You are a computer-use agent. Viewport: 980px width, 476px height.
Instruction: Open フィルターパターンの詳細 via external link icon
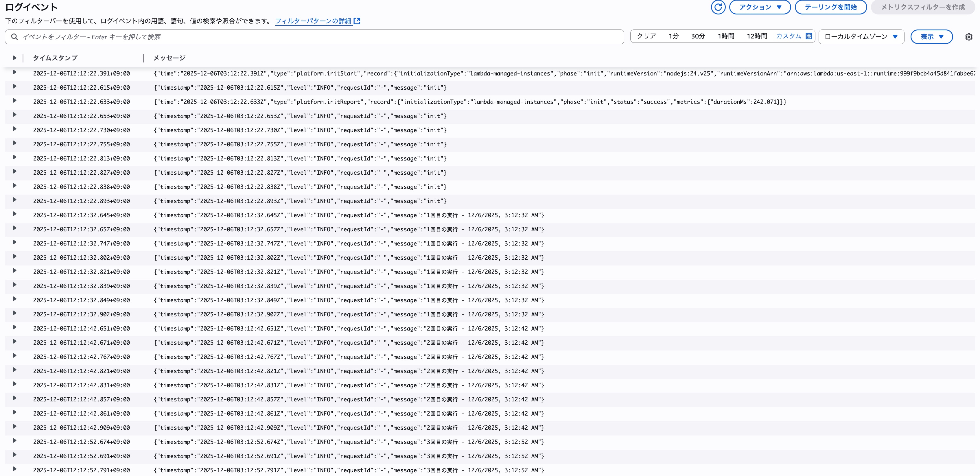click(x=357, y=21)
